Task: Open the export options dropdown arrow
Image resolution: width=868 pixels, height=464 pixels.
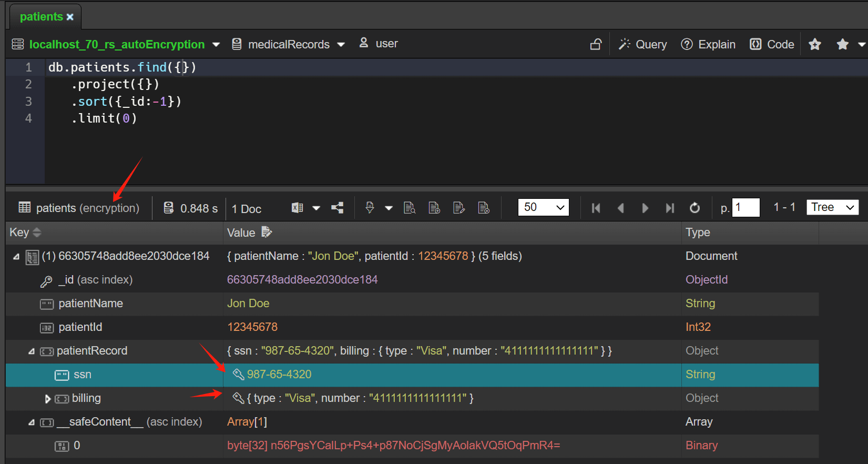Action: tap(316, 208)
